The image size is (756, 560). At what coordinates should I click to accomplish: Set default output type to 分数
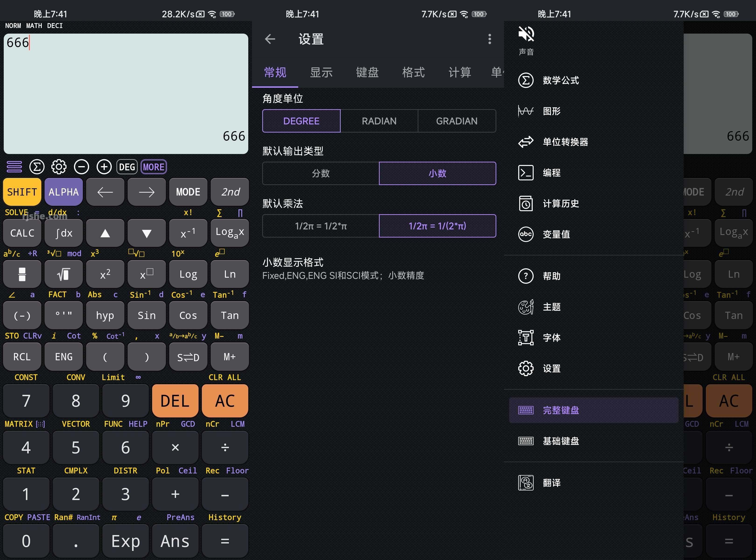pyautogui.click(x=320, y=173)
